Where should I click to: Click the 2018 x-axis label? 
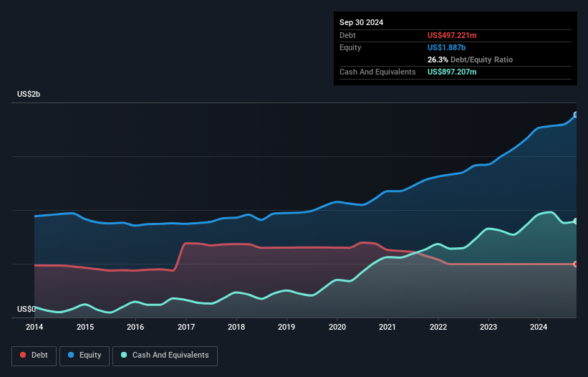coord(236,327)
